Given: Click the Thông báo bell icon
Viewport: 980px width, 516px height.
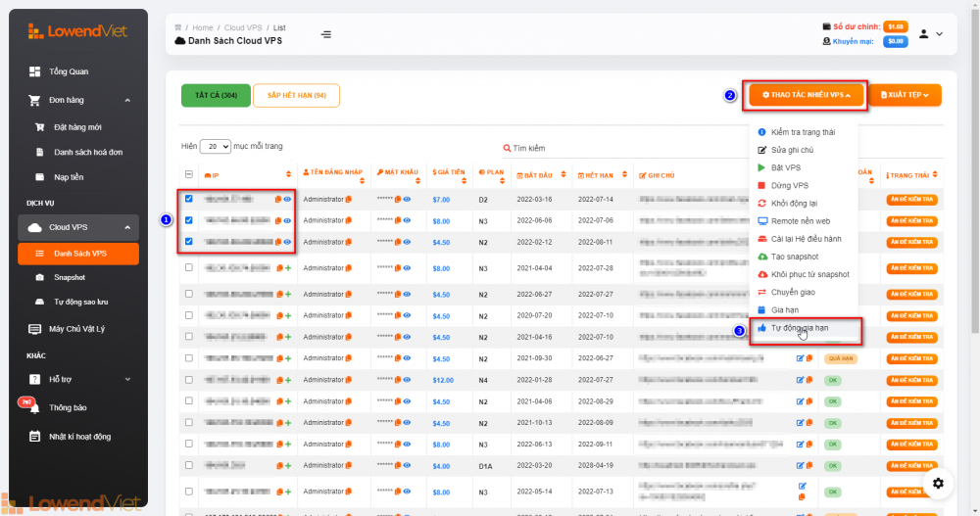Looking at the screenshot, I should [35, 408].
